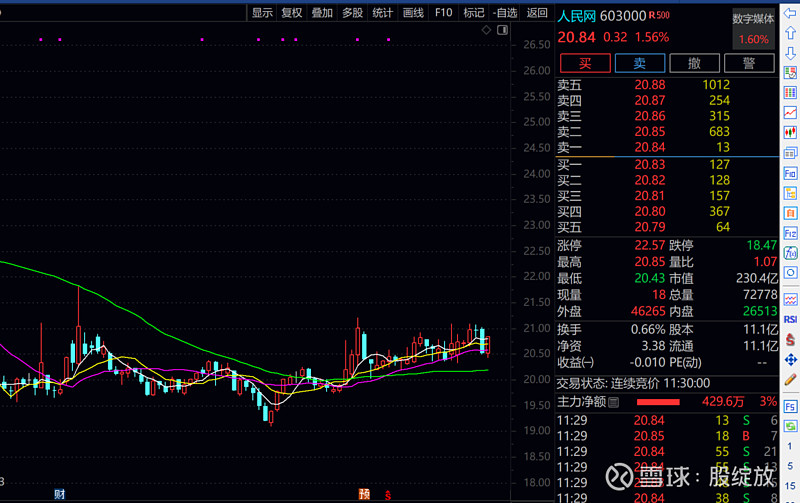Click the up arrow icon in the sidebar

click(x=790, y=33)
